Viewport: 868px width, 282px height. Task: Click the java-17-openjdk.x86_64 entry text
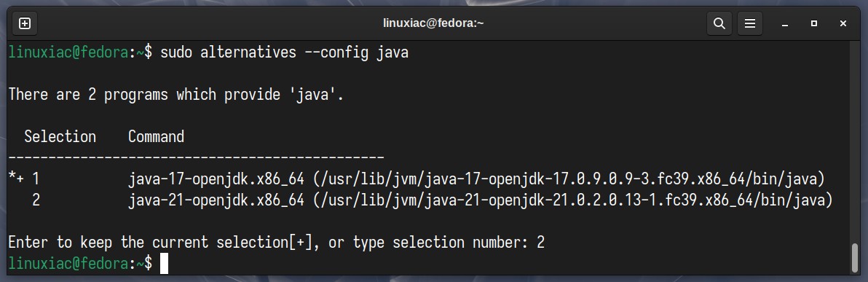pyautogui.click(x=216, y=179)
